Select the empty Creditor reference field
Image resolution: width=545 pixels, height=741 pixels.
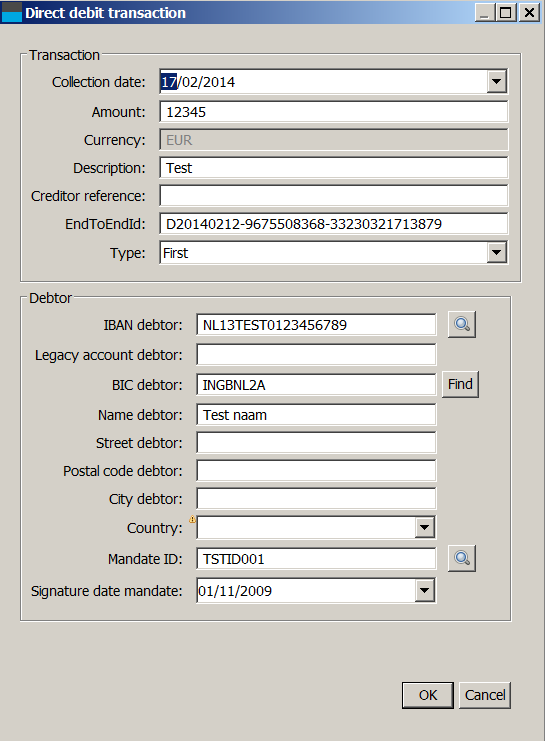pyautogui.click(x=334, y=196)
